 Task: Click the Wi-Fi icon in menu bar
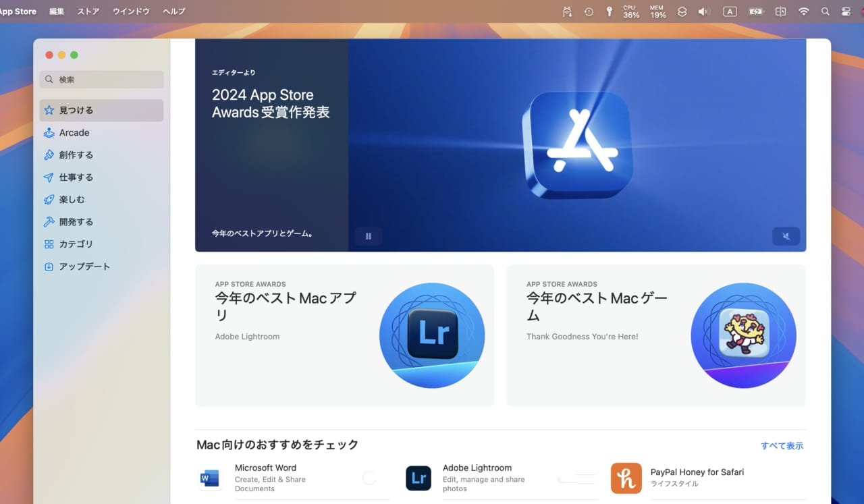point(803,11)
